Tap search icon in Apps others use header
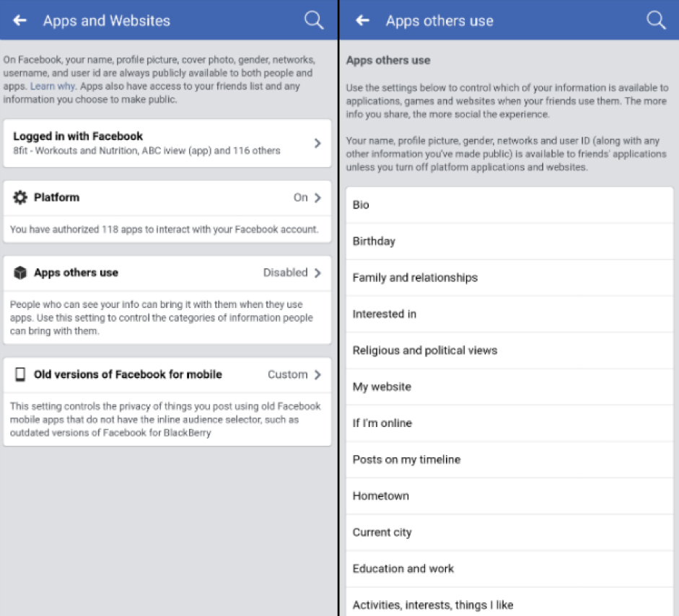The height and width of the screenshot is (616, 679). click(656, 20)
